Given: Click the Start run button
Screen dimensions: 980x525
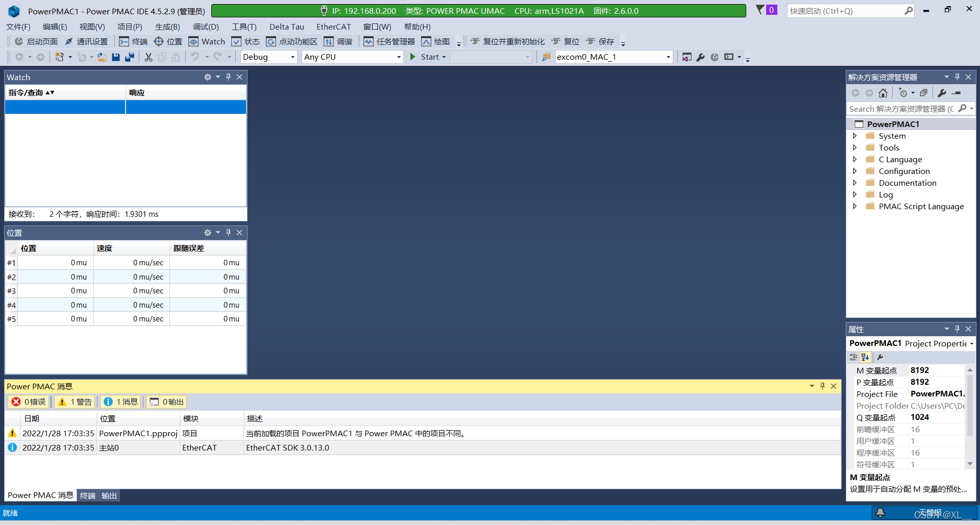Looking at the screenshot, I should [428, 57].
